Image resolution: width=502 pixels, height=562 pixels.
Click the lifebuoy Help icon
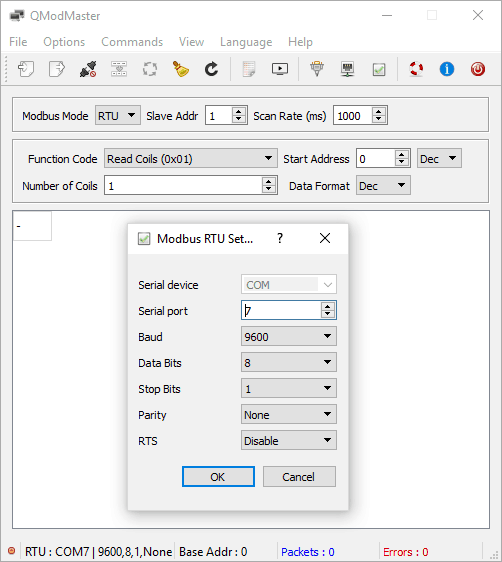(x=416, y=69)
